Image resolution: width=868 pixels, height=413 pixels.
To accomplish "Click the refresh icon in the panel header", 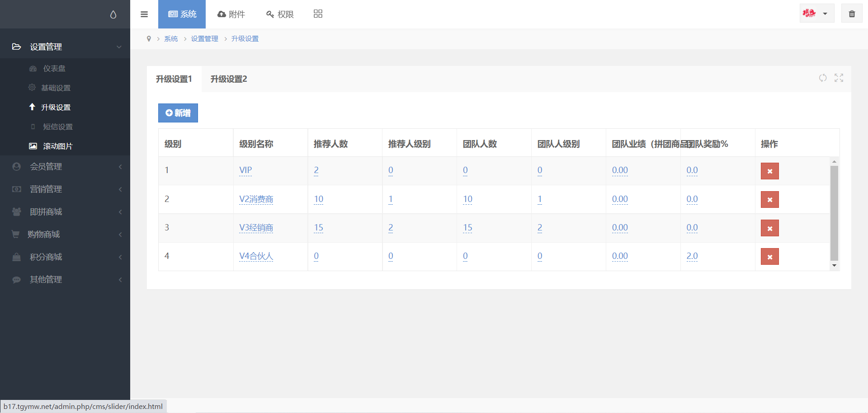I will tap(823, 78).
